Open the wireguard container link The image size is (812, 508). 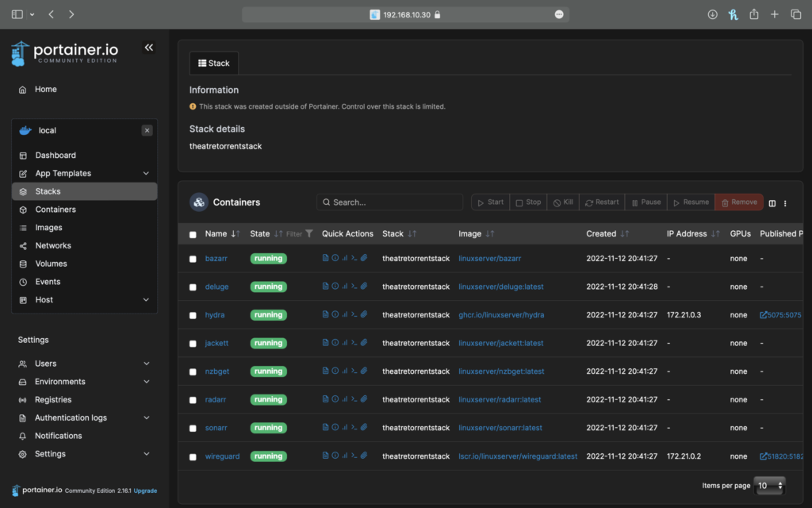tap(222, 456)
